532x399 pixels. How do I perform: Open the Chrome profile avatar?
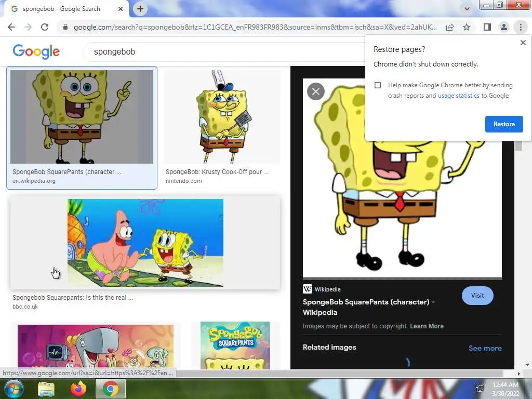point(504,27)
